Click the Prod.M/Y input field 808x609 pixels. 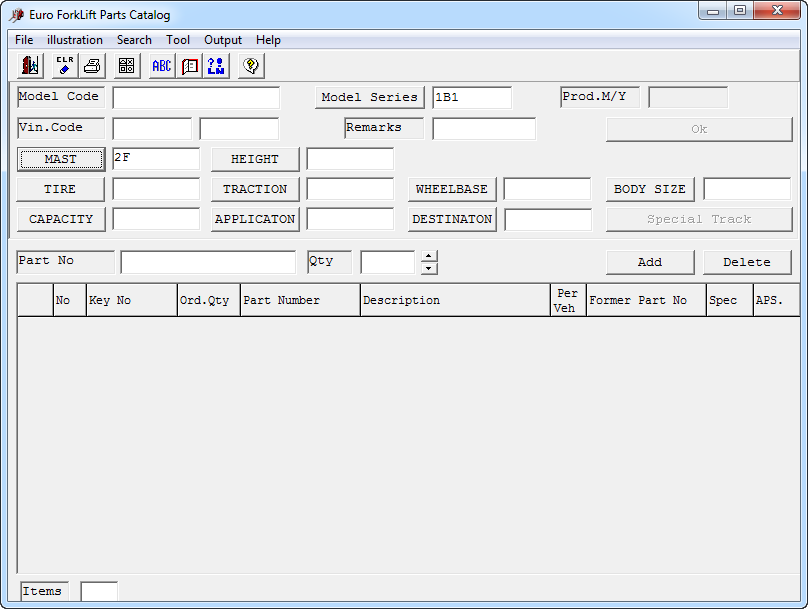click(x=688, y=97)
